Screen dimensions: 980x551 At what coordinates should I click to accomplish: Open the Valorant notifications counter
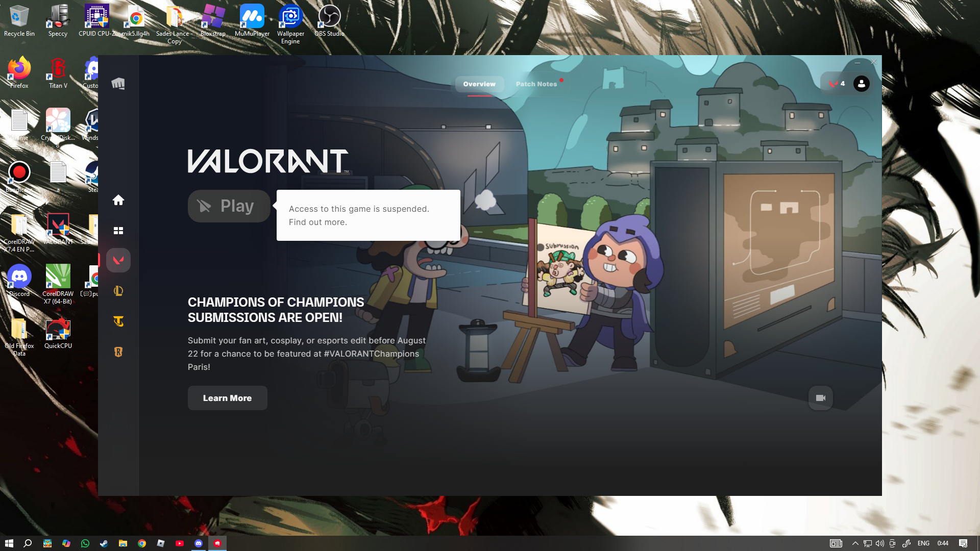[837, 84]
